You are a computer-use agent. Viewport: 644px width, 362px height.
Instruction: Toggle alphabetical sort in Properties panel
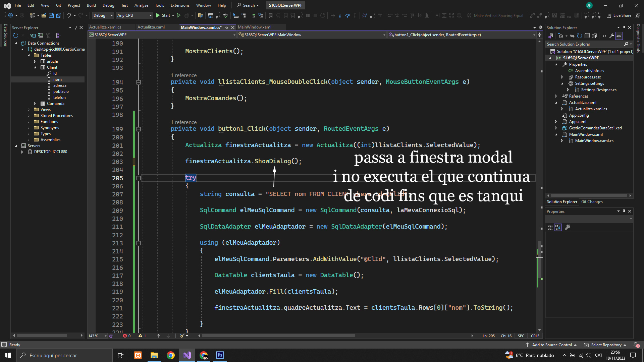tap(558, 227)
